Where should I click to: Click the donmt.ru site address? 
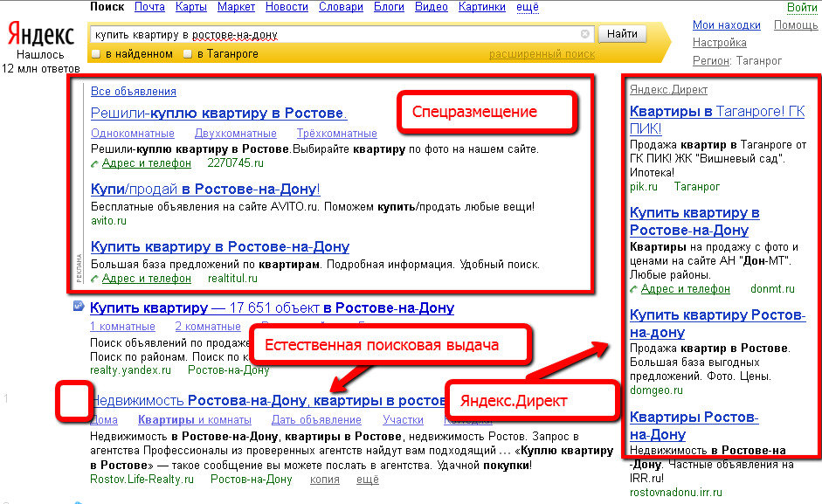click(x=772, y=289)
